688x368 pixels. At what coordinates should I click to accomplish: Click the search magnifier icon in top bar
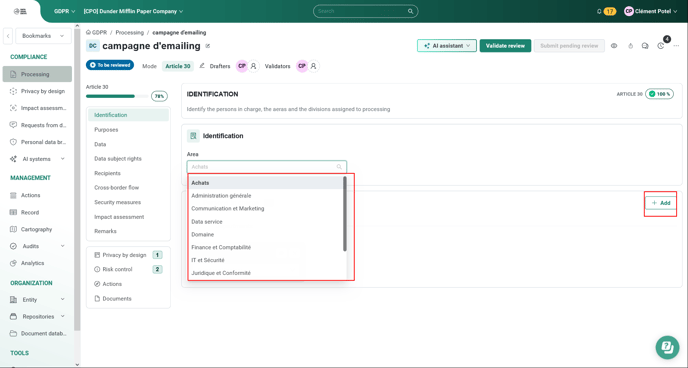tap(411, 11)
